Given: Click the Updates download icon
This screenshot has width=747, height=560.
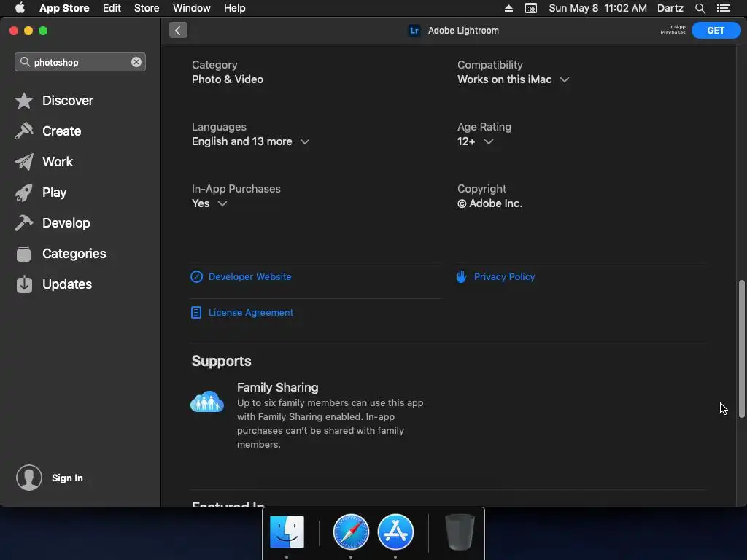Looking at the screenshot, I should (x=24, y=284).
